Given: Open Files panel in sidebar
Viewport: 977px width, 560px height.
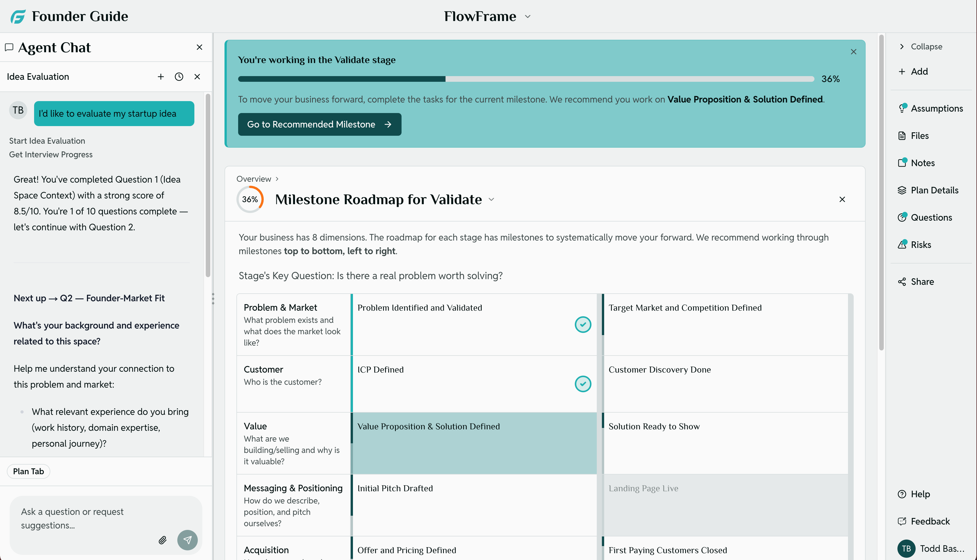Looking at the screenshot, I should pyautogui.click(x=919, y=136).
